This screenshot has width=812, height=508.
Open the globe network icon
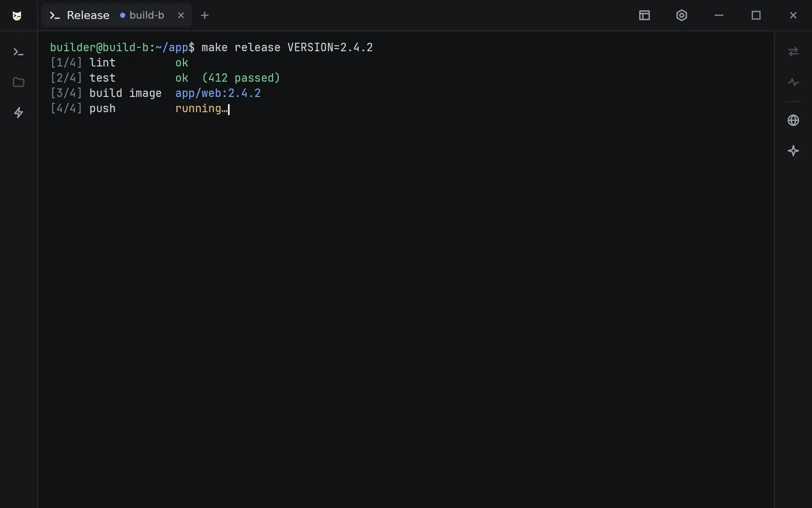(793, 120)
